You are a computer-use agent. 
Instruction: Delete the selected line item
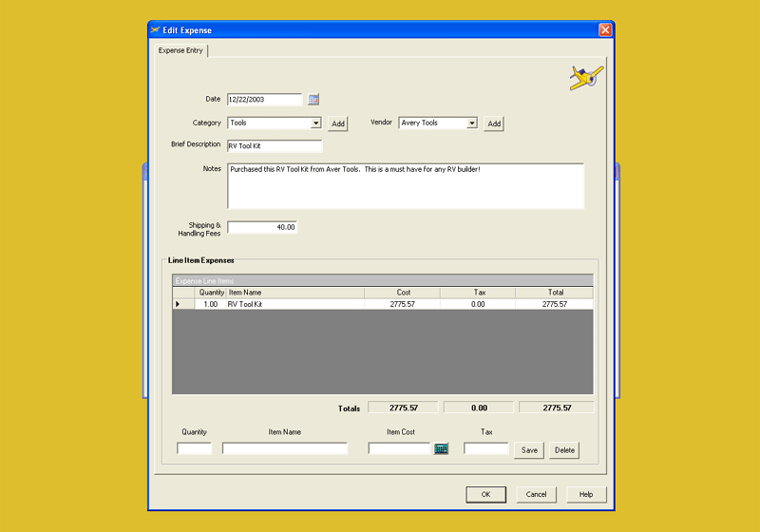(x=564, y=450)
